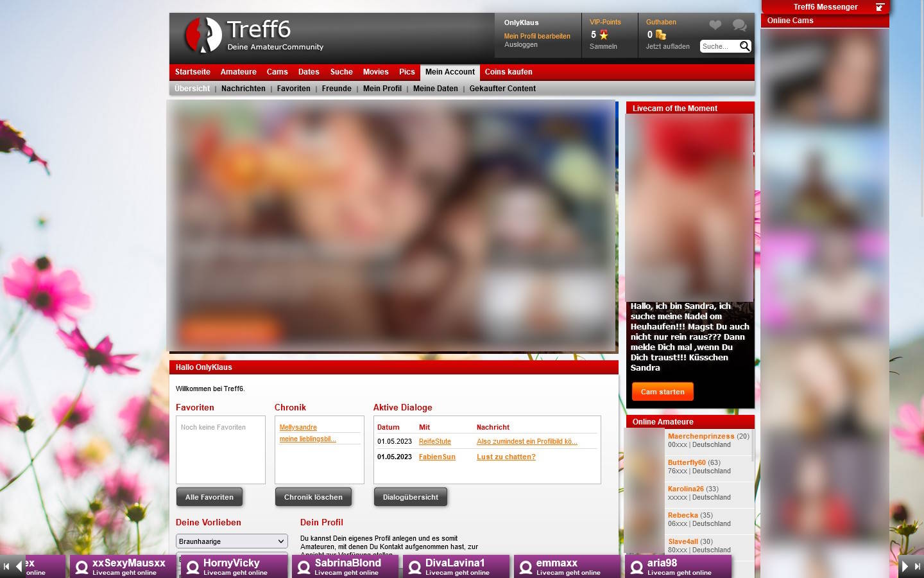Click the magnifying glass search icon
The width and height of the screenshot is (924, 578).
pyautogui.click(x=744, y=46)
